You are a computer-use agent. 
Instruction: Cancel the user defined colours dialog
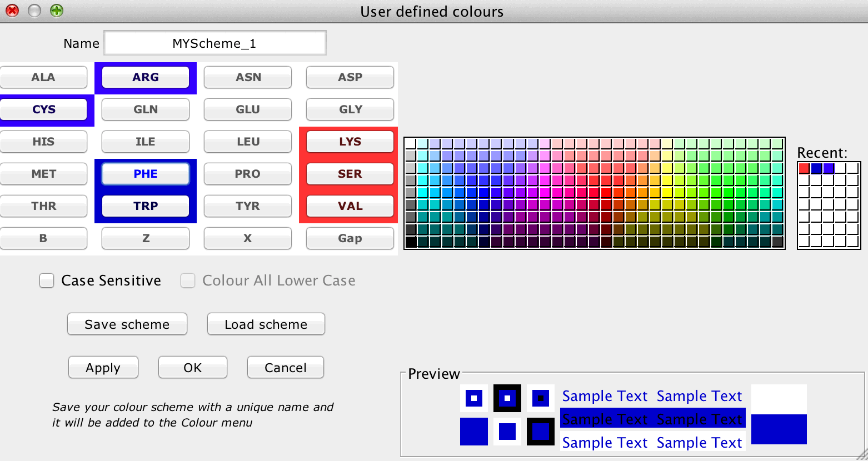(285, 368)
